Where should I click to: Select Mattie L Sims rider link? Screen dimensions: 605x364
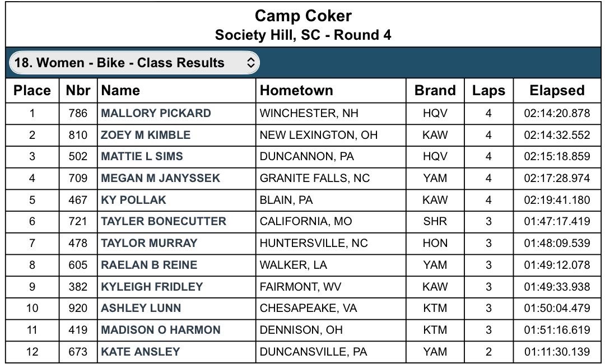pyautogui.click(x=142, y=156)
